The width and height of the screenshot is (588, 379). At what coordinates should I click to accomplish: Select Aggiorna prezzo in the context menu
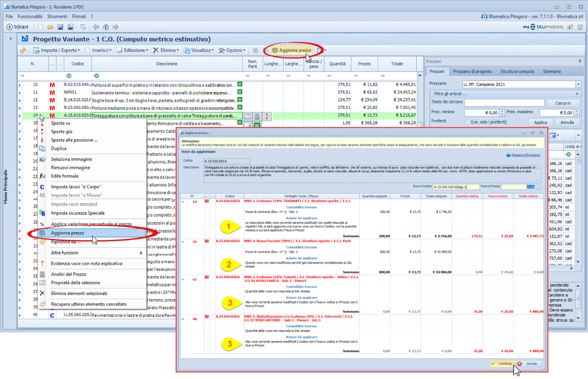[x=92, y=233]
